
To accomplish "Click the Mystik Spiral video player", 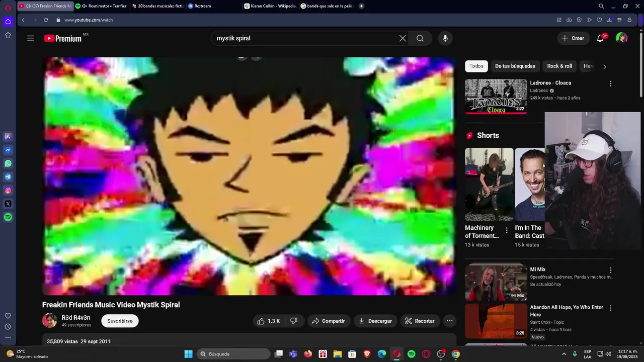I will [250, 176].
